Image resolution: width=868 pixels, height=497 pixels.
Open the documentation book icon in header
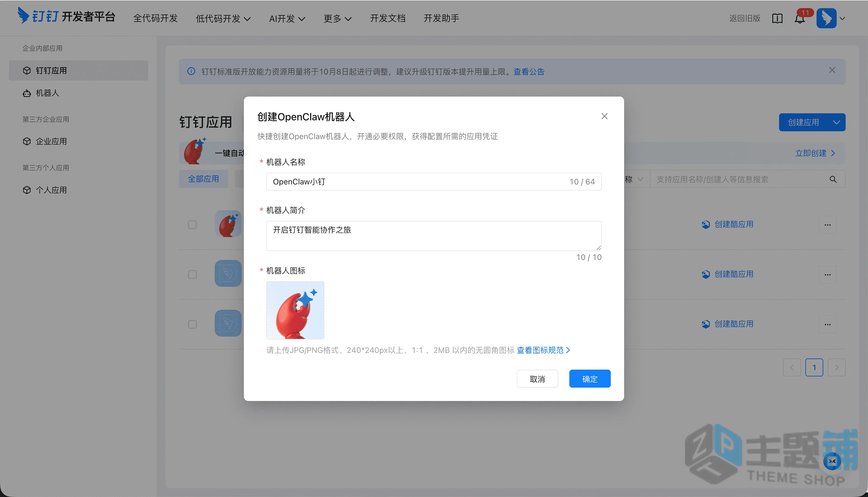click(x=777, y=18)
